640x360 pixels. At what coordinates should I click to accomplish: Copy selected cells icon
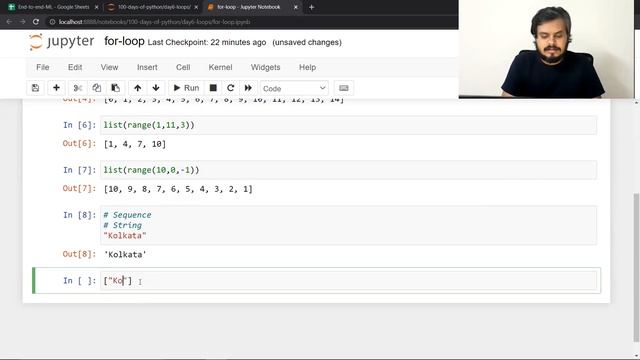click(97, 88)
